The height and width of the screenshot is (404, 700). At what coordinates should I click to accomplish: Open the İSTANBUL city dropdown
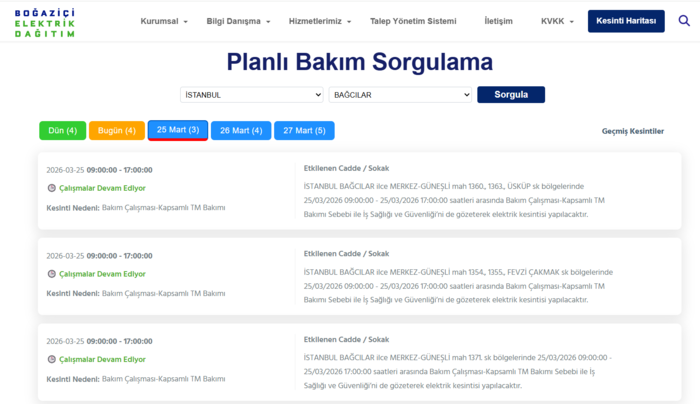252,95
